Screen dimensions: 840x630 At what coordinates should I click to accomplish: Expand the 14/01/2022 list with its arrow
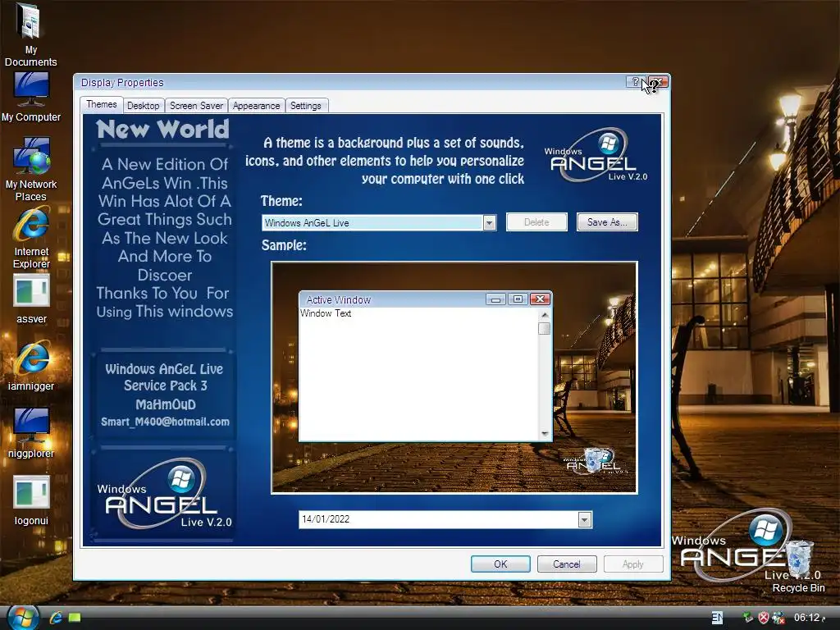point(584,519)
